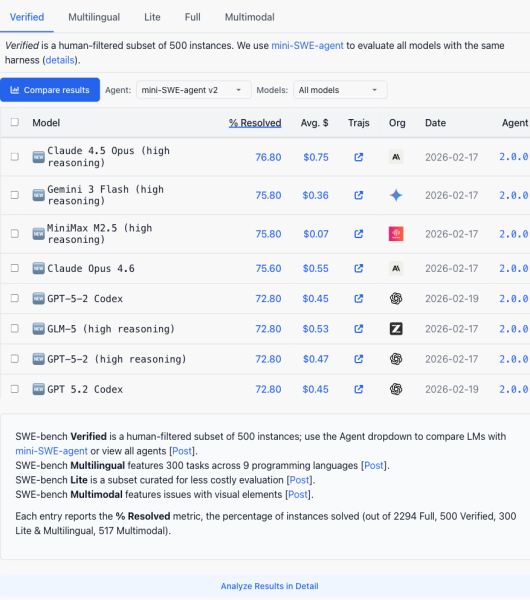Image resolution: width=530 pixels, height=600 pixels.
Task: Open the Agent dropdown showing mini-SWE-agent v2
Action: (194, 90)
